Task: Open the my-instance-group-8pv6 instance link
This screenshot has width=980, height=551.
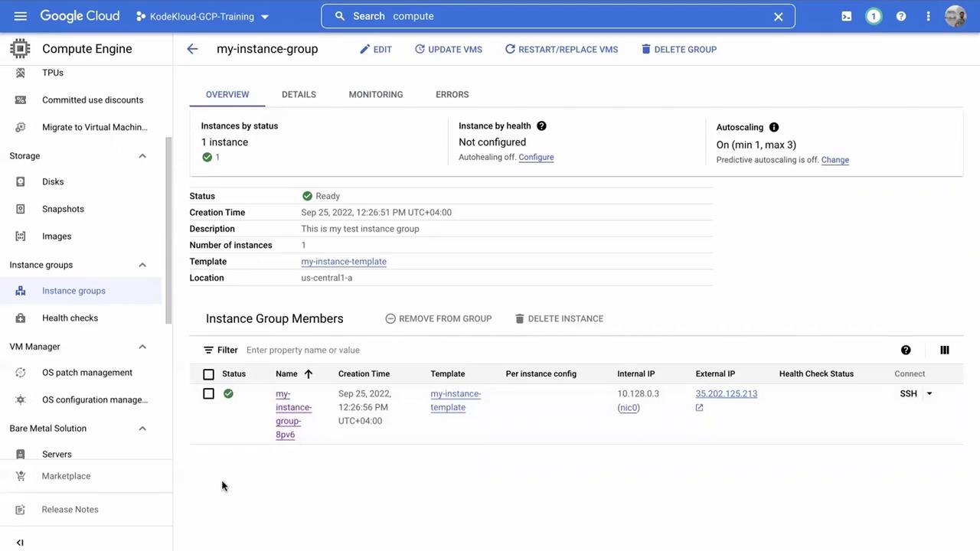Action: click(x=294, y=414)
